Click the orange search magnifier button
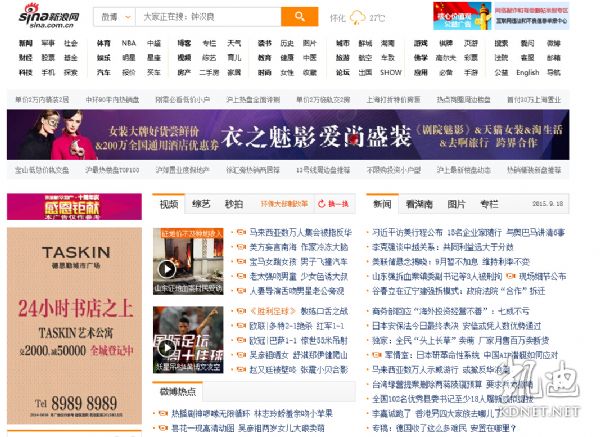 pyautogui.click(x=300, y=17)
